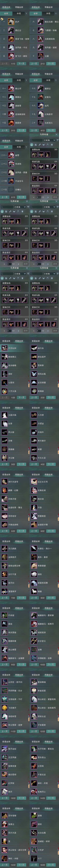Switch to 奇趣坐骑 tab above 月浮仙舸
This screenshot has width=59, height=868.
[19, 341]
